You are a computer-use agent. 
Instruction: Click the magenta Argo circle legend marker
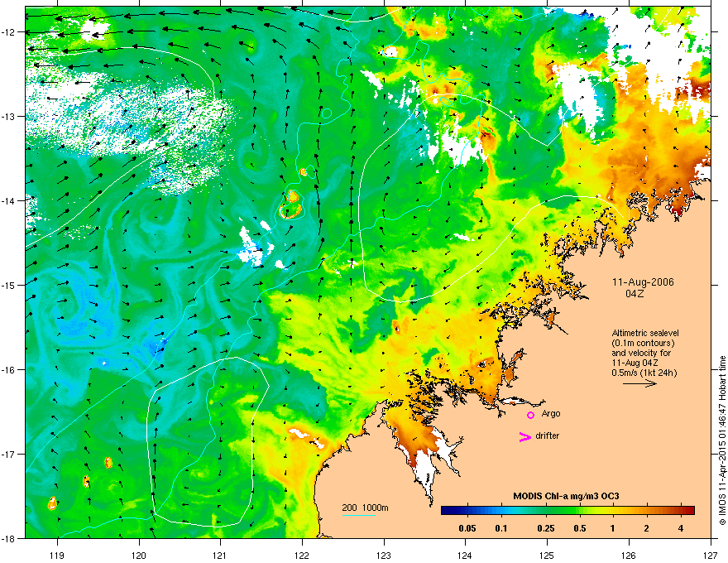click(530, 416)
